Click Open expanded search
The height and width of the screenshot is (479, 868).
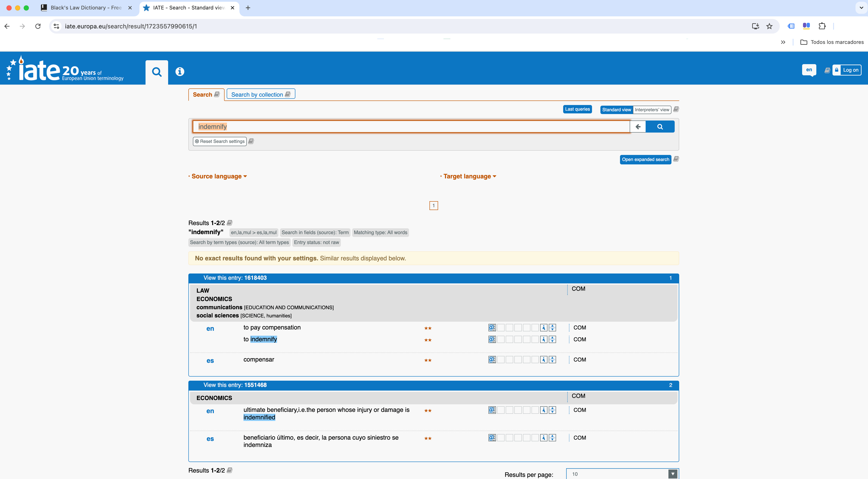point(645,159)
